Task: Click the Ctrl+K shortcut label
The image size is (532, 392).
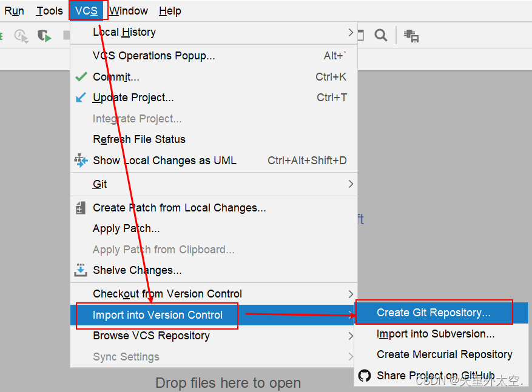Action: tap(331, 77)
